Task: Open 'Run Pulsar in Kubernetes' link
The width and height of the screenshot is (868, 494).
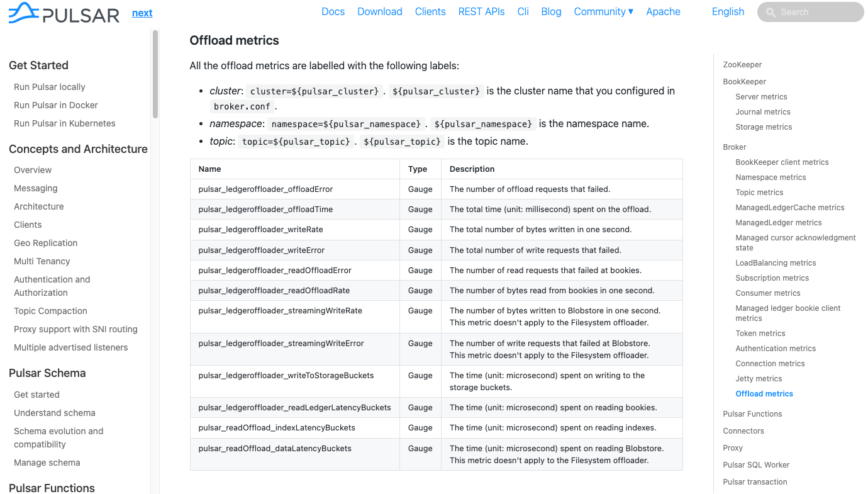Action: coord(65,123)
